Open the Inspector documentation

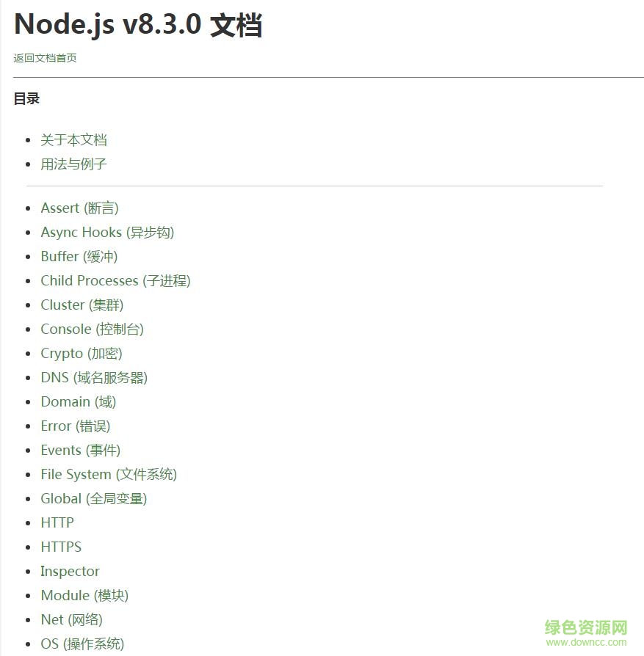pyautogui.click(x=70, y=572)
